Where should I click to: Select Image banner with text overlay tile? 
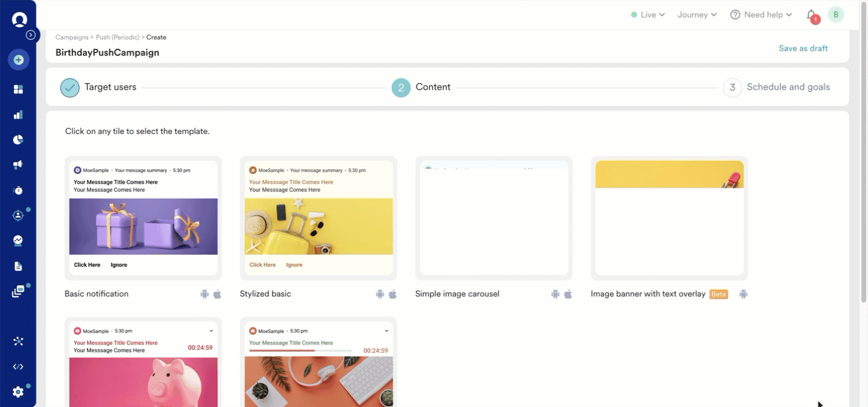[669, 219]
